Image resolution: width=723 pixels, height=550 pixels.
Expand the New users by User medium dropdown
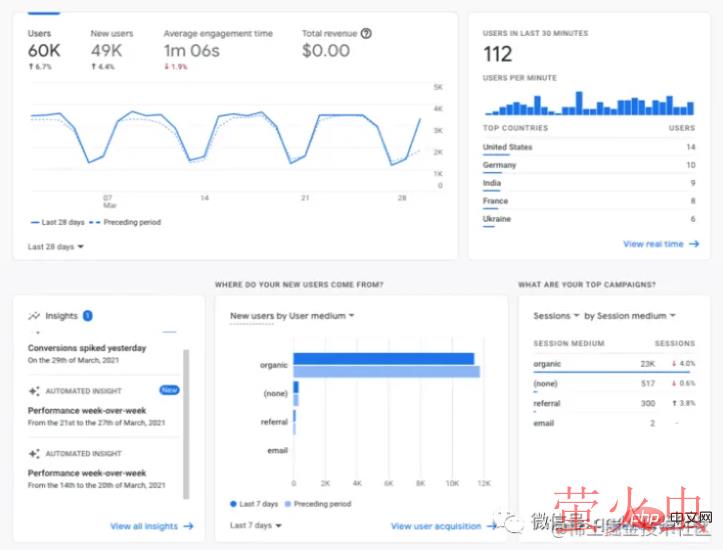[x=292, y=316]
